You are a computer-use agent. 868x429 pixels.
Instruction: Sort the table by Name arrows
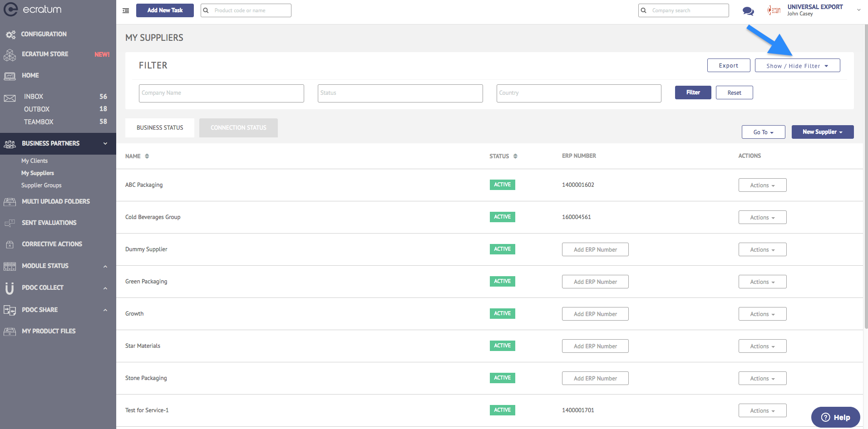click(x=147, y=156)
